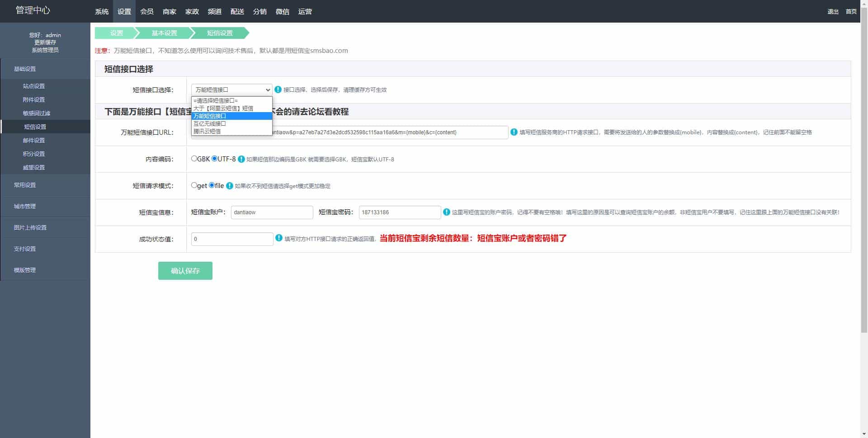Click the info icon beside 接口选择 dropdown

click(278, 89)
